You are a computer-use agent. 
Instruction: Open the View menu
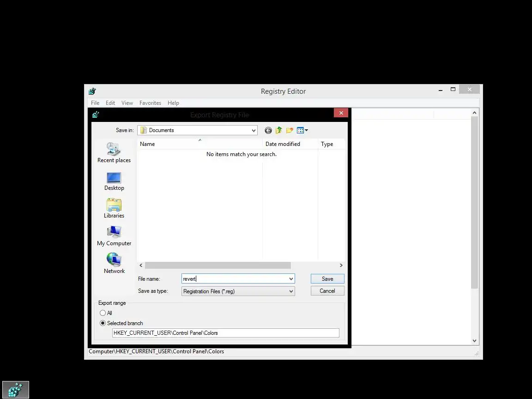127,103
